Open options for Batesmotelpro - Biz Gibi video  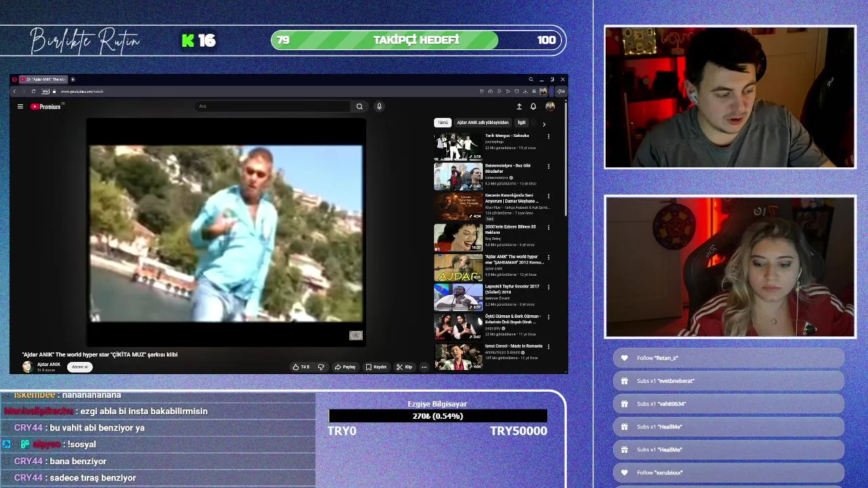pos(549,166)
